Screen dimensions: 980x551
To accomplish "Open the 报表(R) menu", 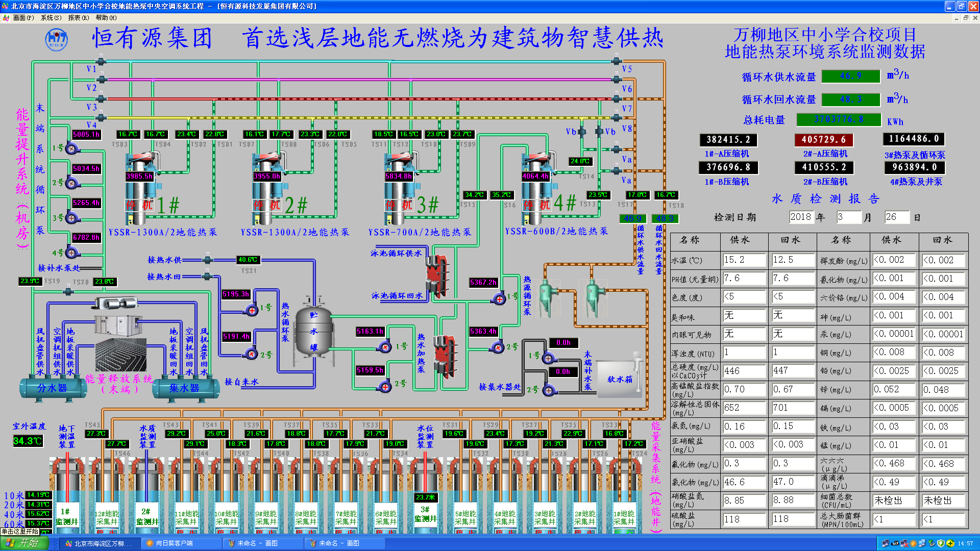I will coord(78,18).
